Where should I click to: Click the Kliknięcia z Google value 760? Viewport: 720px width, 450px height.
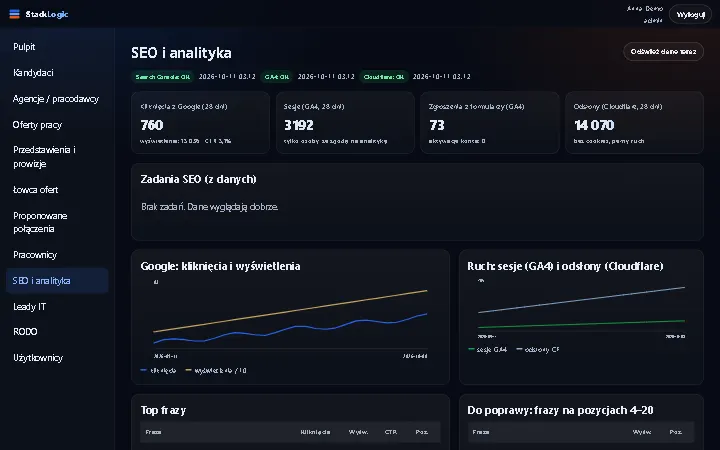pyautogui.click(x=152, y=125)
